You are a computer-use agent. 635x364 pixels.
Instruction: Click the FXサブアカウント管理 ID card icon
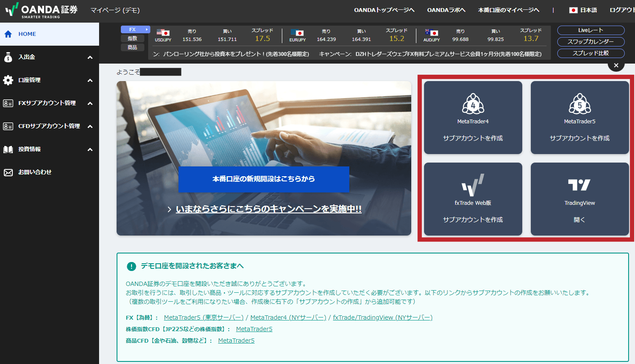pyautogui.click(x=8, y=103)
